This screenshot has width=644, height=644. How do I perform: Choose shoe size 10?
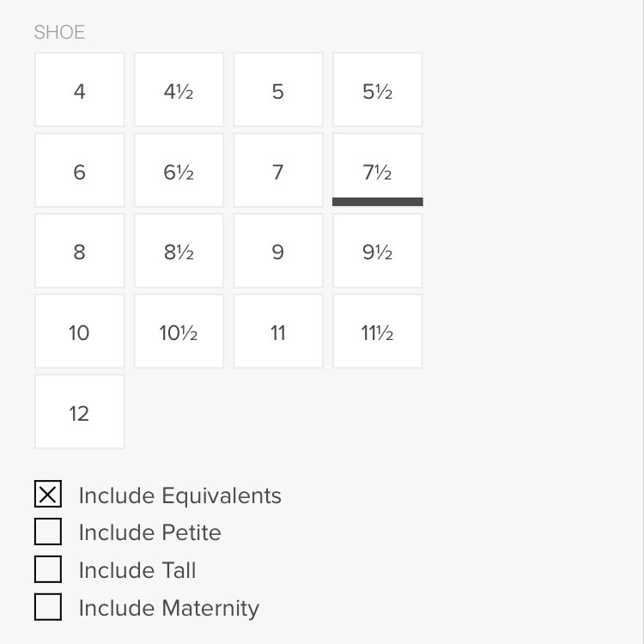(x=80, y=331)
